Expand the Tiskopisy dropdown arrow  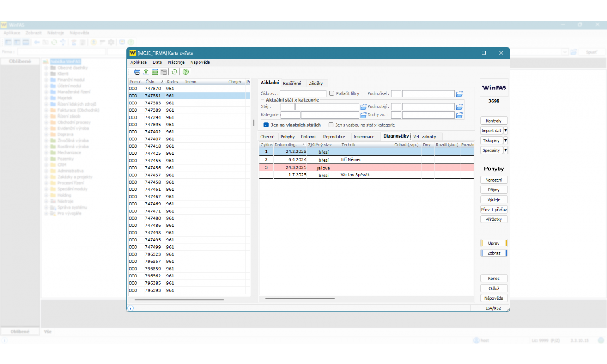coord(505,140)
